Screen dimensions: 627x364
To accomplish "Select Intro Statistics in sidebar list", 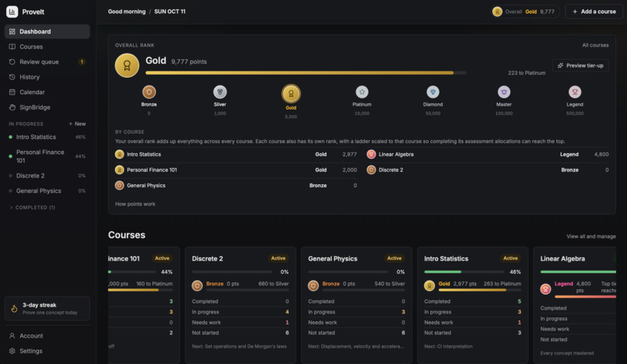I will (x=47, y=137).
